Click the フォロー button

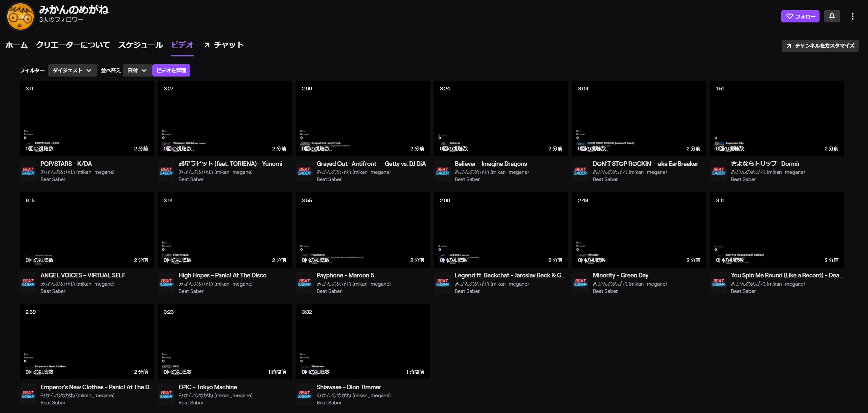(x=800, y=16)
